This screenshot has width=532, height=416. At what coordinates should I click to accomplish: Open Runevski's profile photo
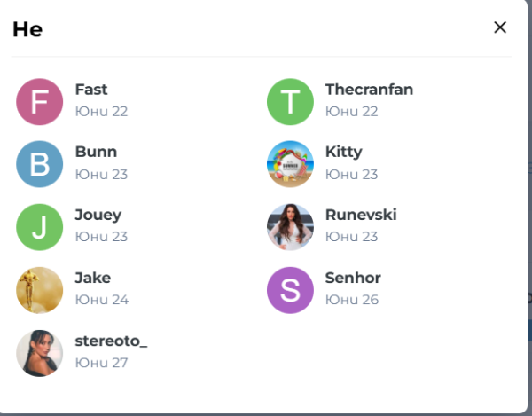coord(290,227)
